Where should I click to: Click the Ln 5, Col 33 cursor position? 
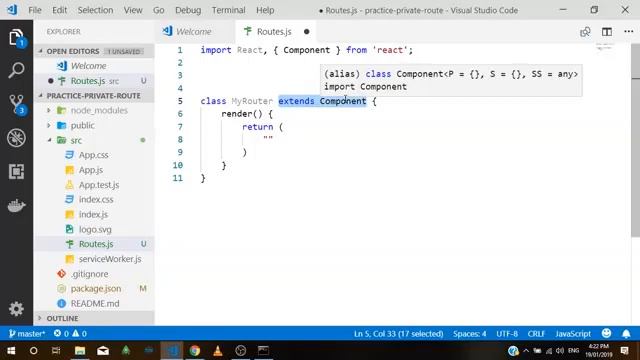[398, 333]
